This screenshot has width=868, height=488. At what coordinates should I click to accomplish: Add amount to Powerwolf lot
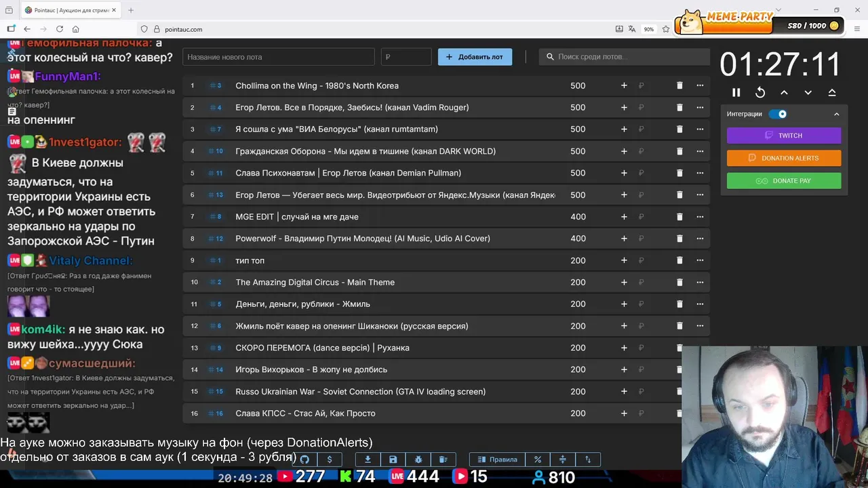[x=624, y=239]
